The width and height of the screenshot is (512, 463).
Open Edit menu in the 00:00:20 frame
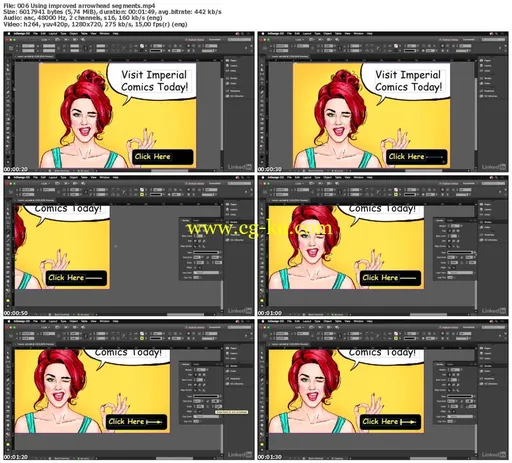(x=43, y=34)
